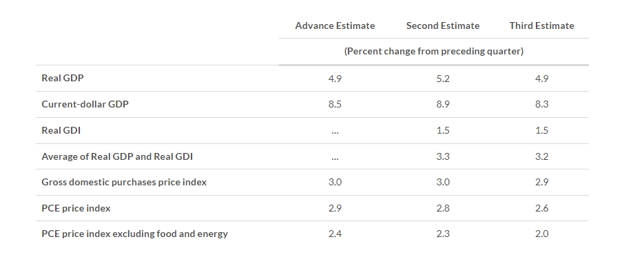
Task: Click Gross domestic purchases Third Estimate value 2.9
Action: 541,182
